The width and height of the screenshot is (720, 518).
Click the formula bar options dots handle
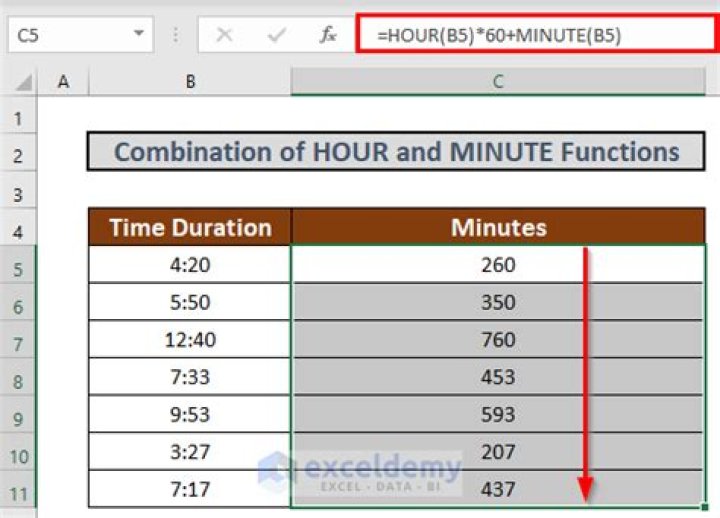pyautogui.click(x=176, y=35)
